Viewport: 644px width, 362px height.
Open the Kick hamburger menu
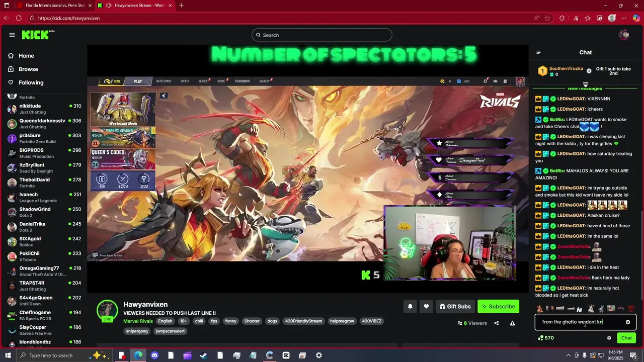point(12,35)
